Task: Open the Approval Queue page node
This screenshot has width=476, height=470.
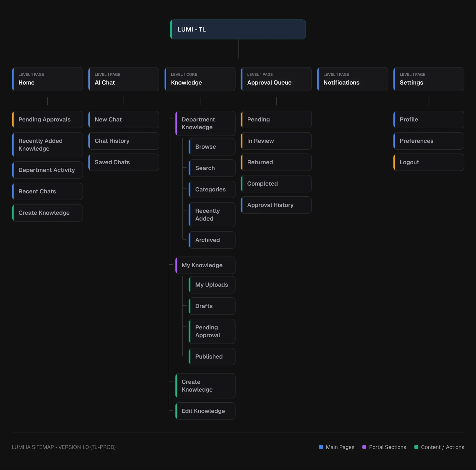Action: 276,79
